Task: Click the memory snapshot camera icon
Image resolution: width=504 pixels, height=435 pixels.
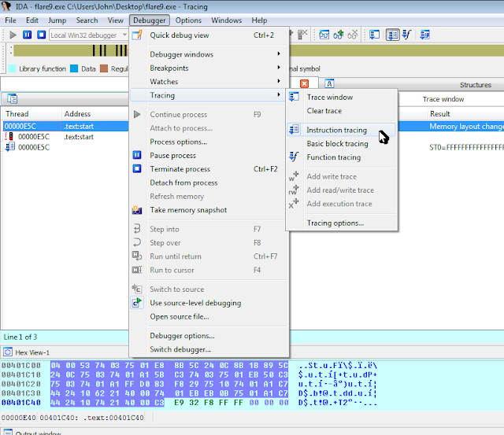Action: coord(137,210)
